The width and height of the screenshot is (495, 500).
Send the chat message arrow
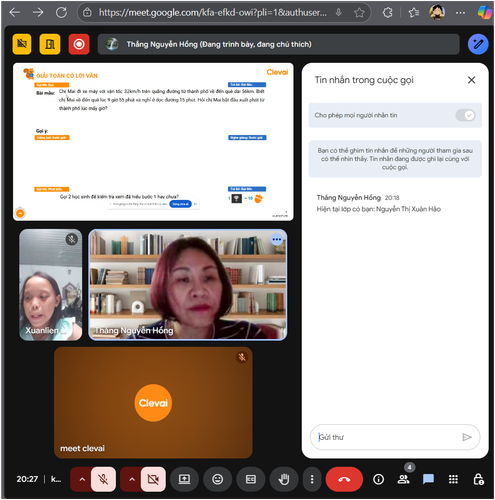pyautogui.click(x=467, y=437)
